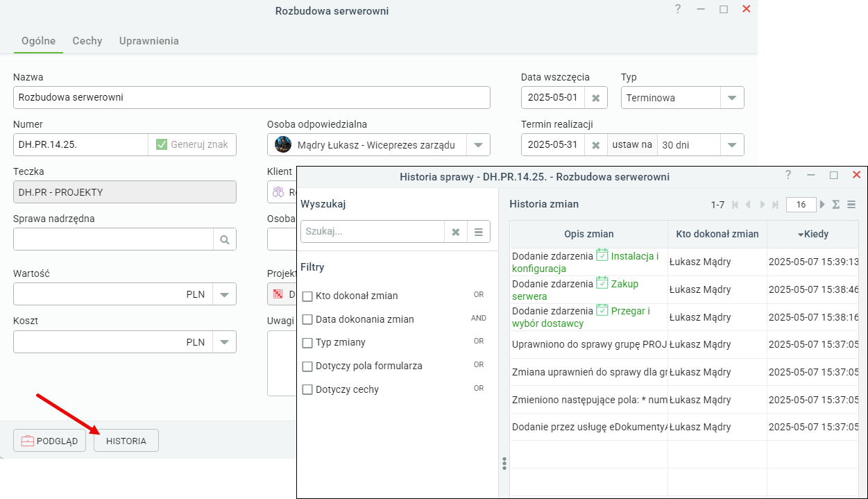This screenshot has width=868, height=499.
Task: Open search options menu beside Szukaj
Action: click(479, 232)
